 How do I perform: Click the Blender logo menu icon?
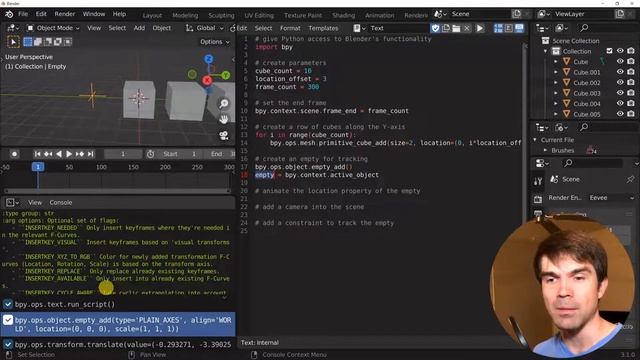(x=9, y=14)
